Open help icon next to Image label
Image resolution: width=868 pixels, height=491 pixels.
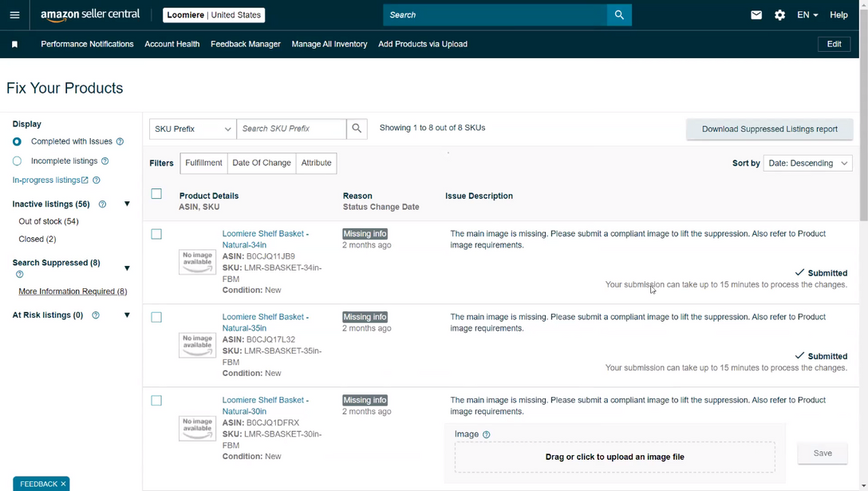point(486,434)
